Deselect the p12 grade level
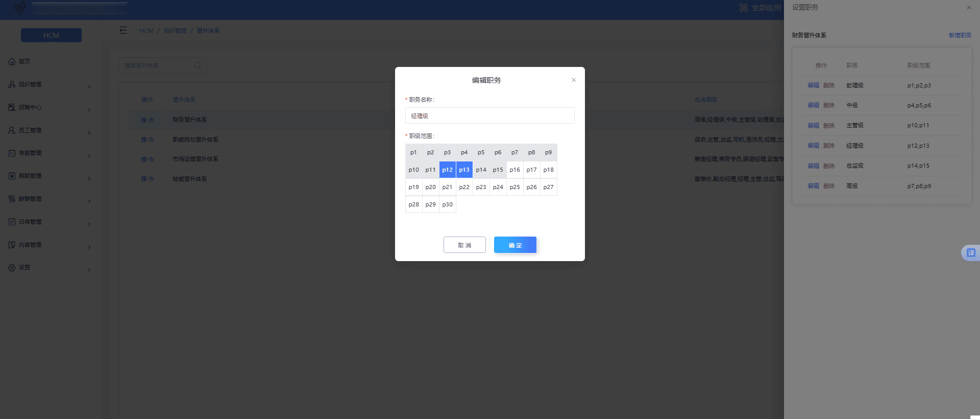 coord(448,170)
